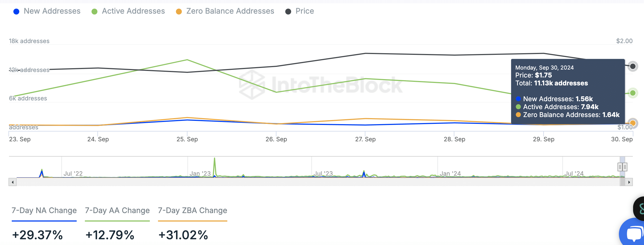This screenshot has height=245, width=644.
Task: Click the Zero Balance Addresses end marker
Action: 633,123
